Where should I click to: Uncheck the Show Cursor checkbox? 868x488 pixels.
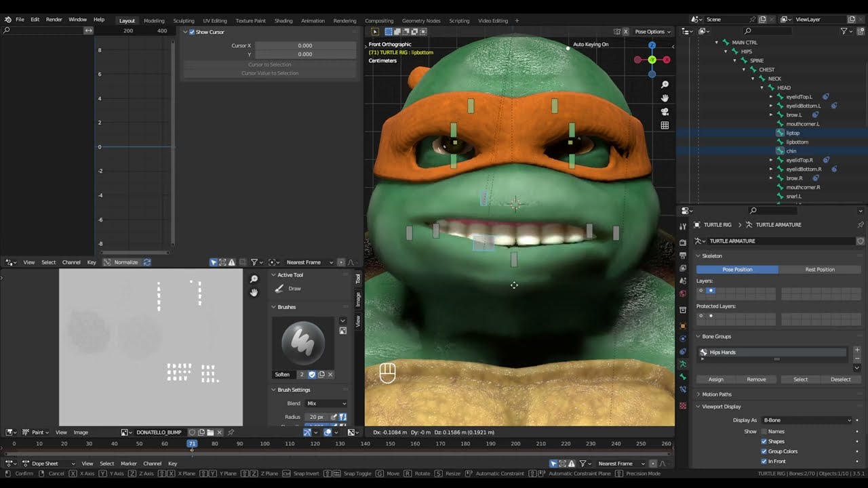tap(192, 32)
